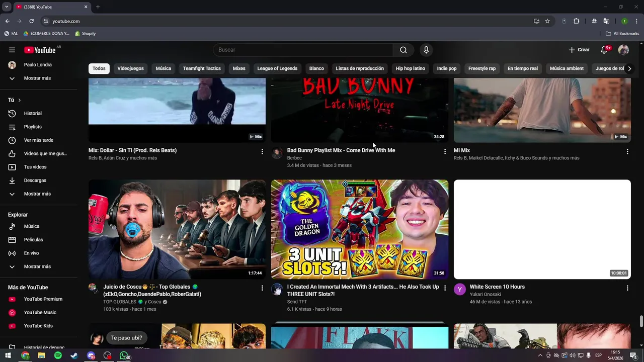
Task: Select the Freestyle rap chip
Action: [482, 68]
